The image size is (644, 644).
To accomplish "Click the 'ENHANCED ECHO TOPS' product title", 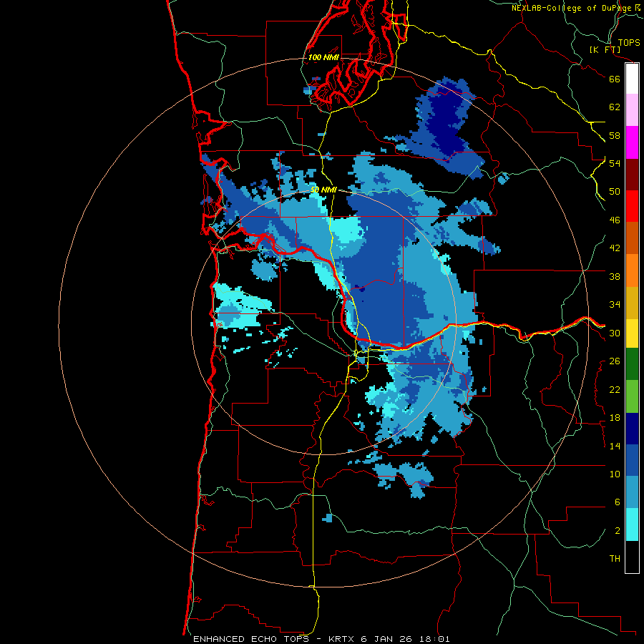I will (x=251, y=639).
